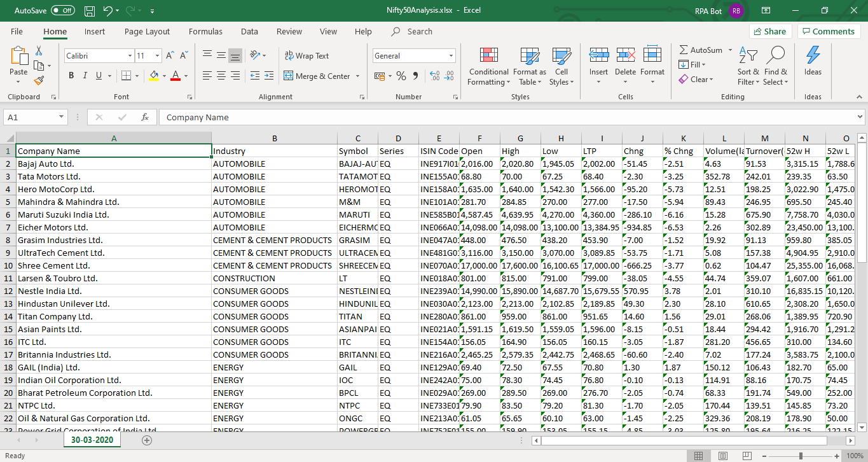
Task: Open the File tab
Action: click(x=17, y=31)
